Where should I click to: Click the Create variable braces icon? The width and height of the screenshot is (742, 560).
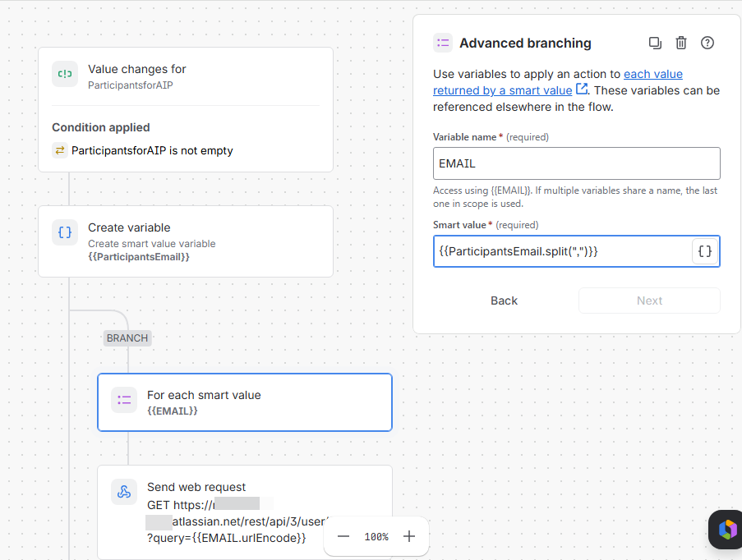[x=65, y=232]
